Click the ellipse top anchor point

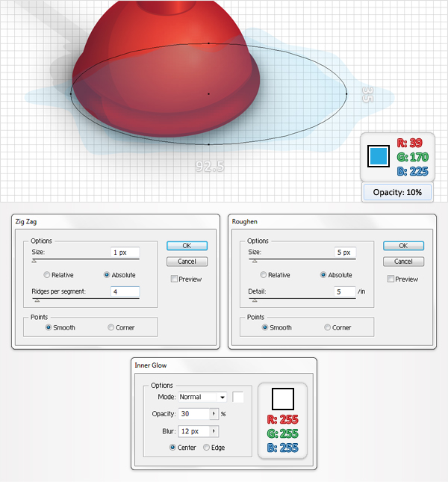coord(209,43)
